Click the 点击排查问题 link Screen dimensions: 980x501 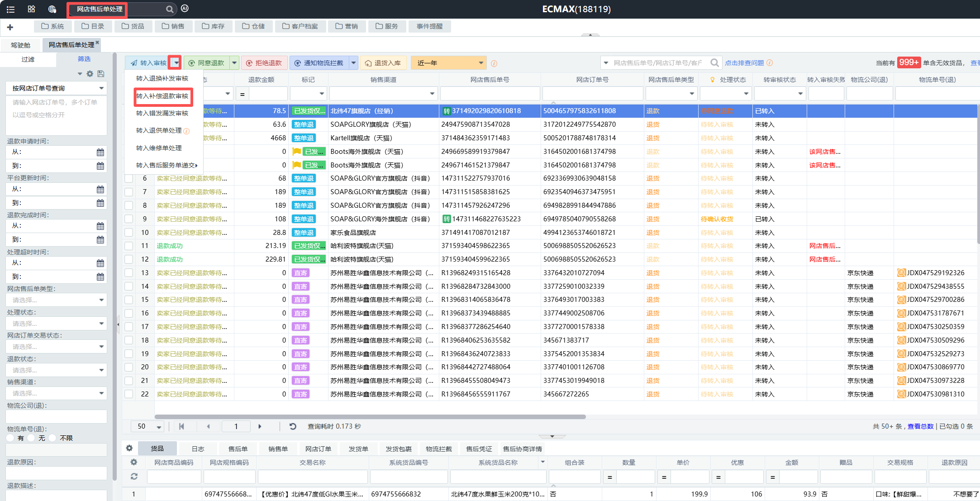point(744,63)
